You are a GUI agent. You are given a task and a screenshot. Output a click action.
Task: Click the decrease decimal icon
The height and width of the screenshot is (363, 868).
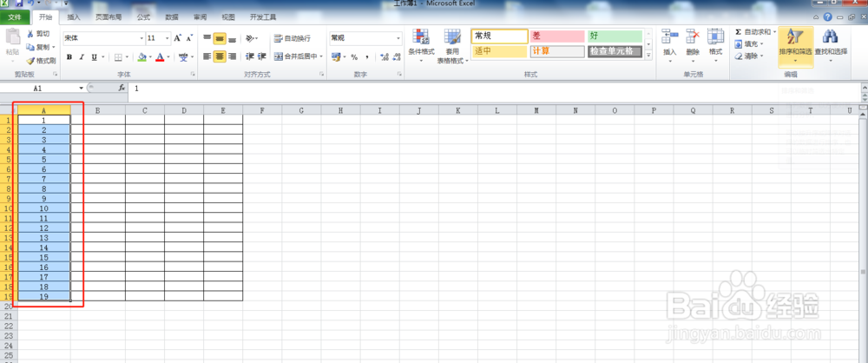tap(397, 56)
